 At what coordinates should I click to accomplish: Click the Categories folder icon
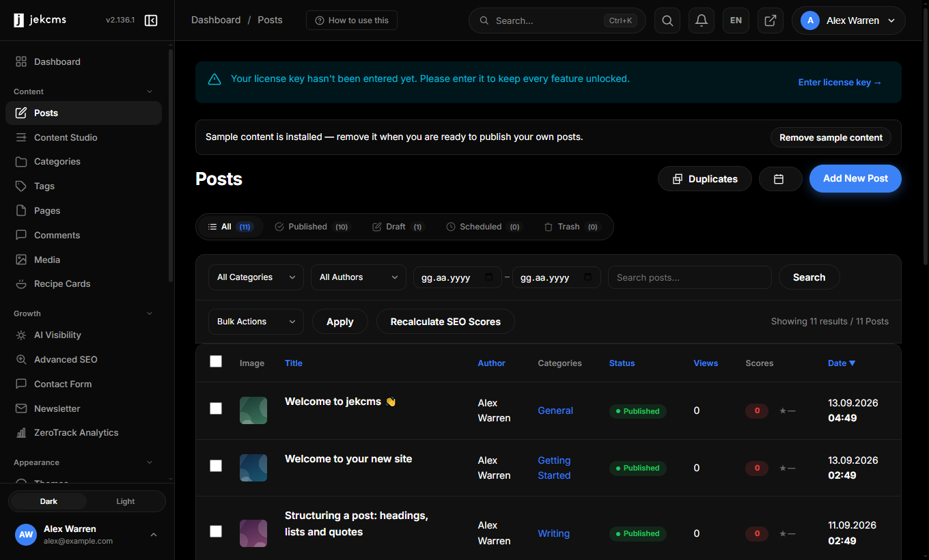pos(21,162)
